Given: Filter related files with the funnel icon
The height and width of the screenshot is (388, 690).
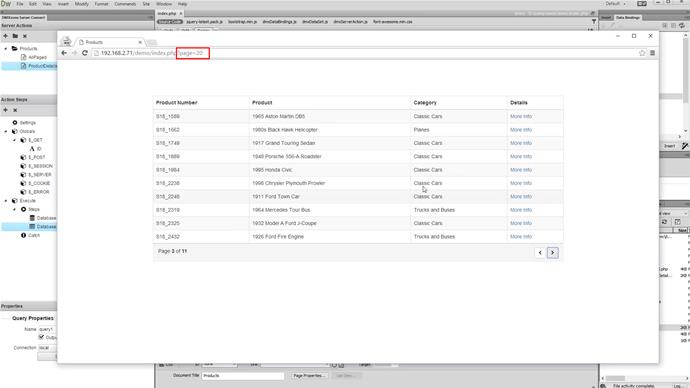Looking at the screenshot, I should pyautogui.click(x=594, y=22).
